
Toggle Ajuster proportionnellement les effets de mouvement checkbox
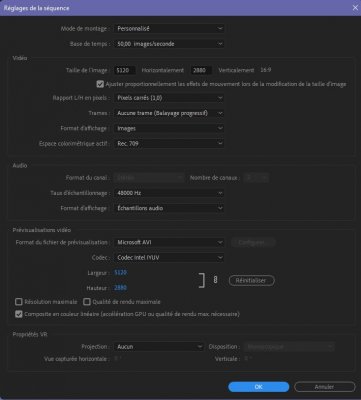(x=100, y=84)
